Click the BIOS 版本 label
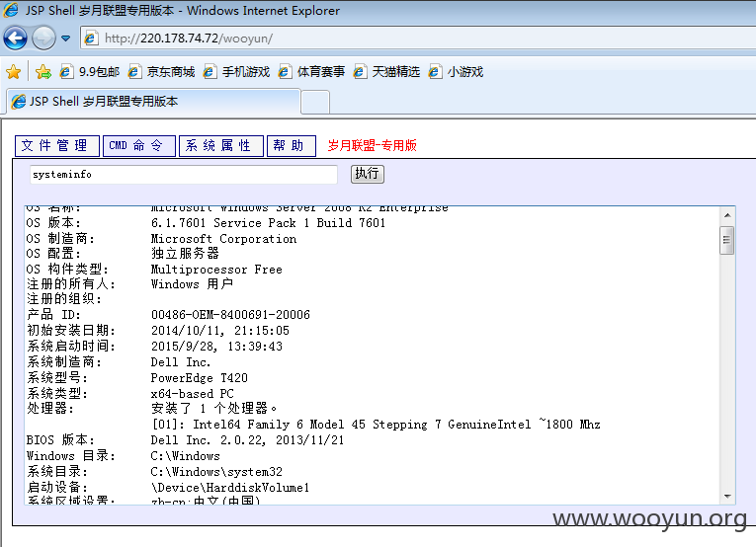 point(60,440)
